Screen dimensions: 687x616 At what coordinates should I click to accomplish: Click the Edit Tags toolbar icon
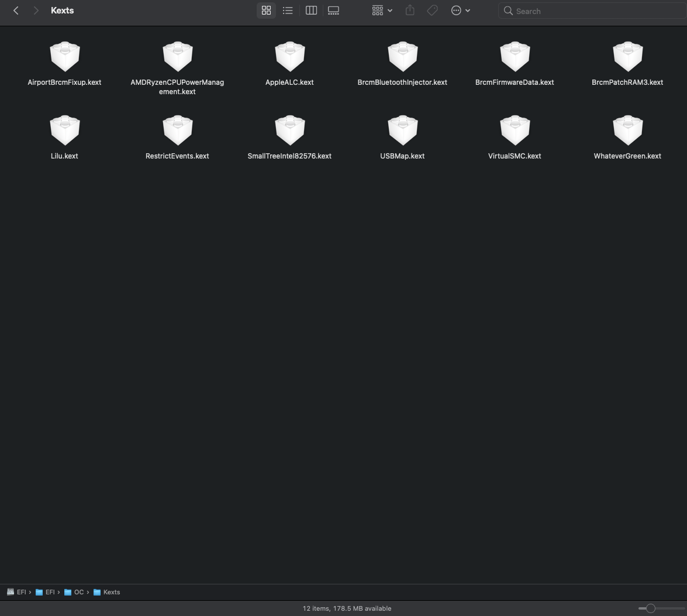(x=432, y=11)
